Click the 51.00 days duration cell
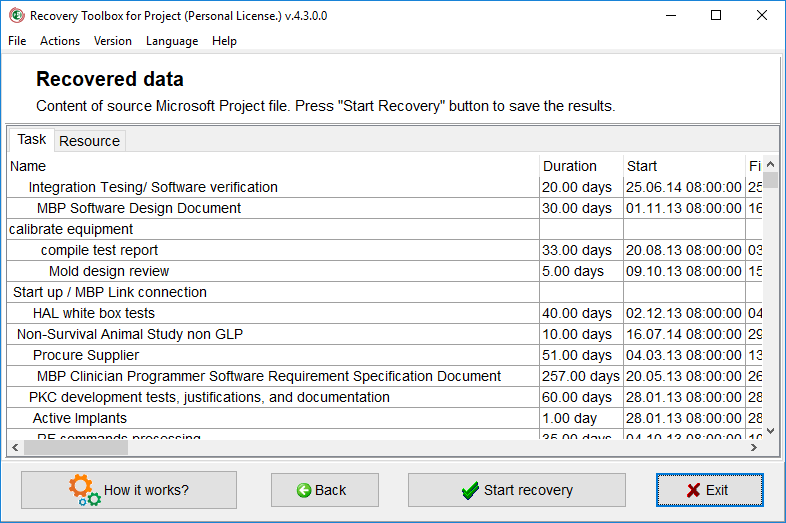The image size is (786, 523). [x=581, y=356]
